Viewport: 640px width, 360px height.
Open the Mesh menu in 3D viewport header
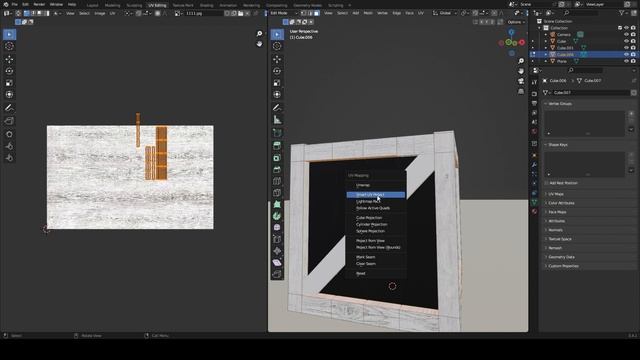coord(368,13)
